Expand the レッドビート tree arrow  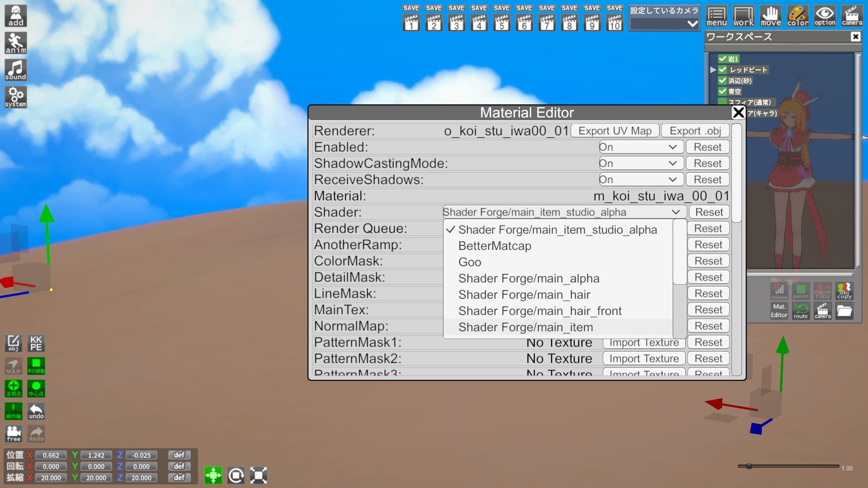(x=713, y=70)
